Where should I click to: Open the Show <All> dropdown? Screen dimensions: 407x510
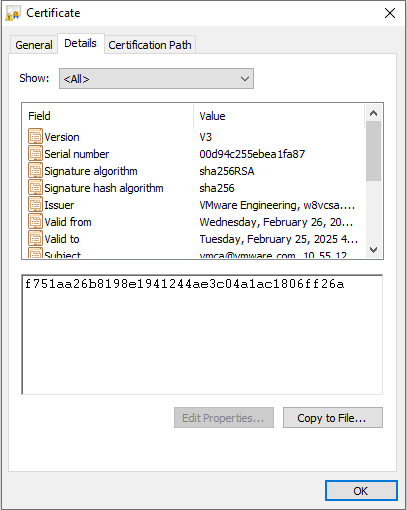pos(156,79)
